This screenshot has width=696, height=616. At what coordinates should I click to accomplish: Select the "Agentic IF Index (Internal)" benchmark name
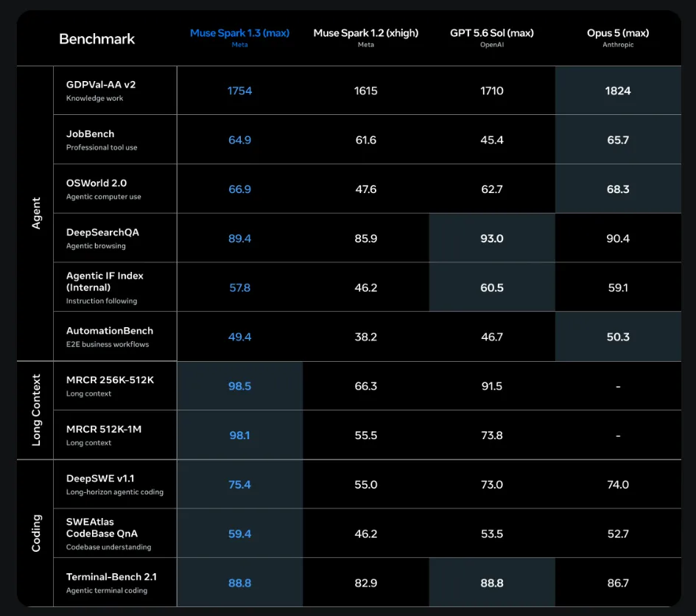(105, 281)
